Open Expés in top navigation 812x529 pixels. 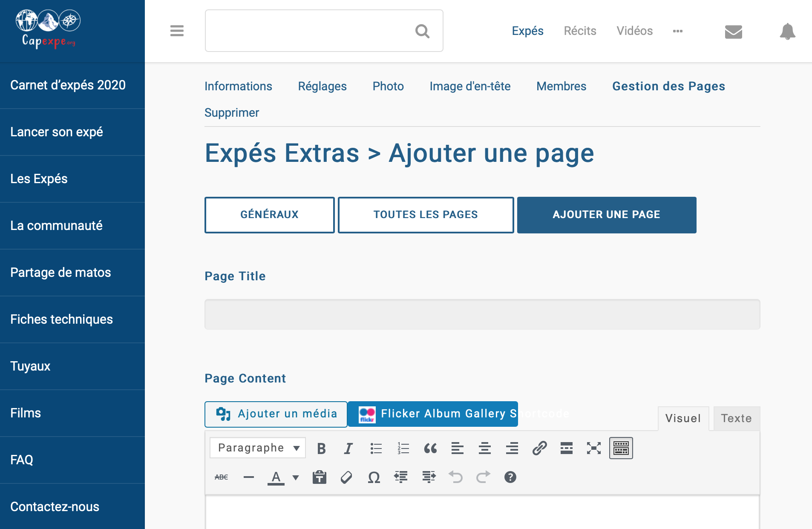527,31
